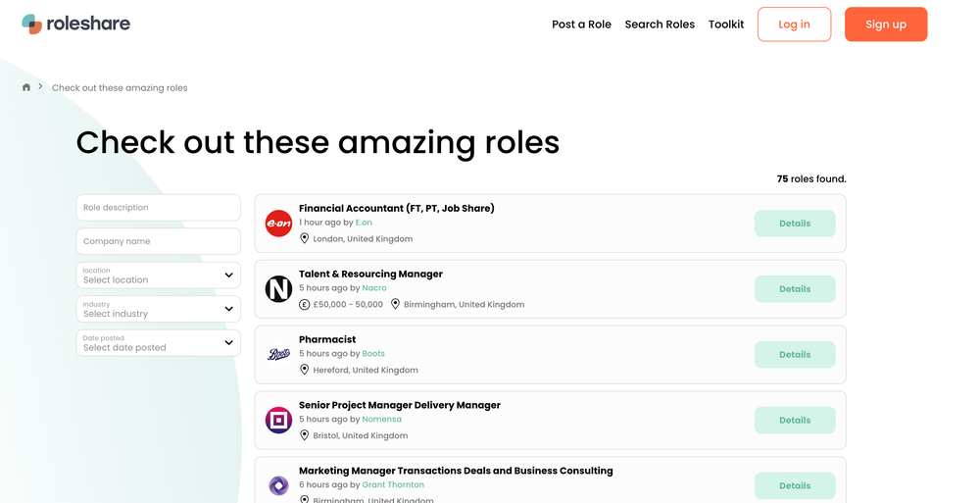This screenshot has width=980, height=503.
Task: Focus the Company name search field
Action: (158, 241)
